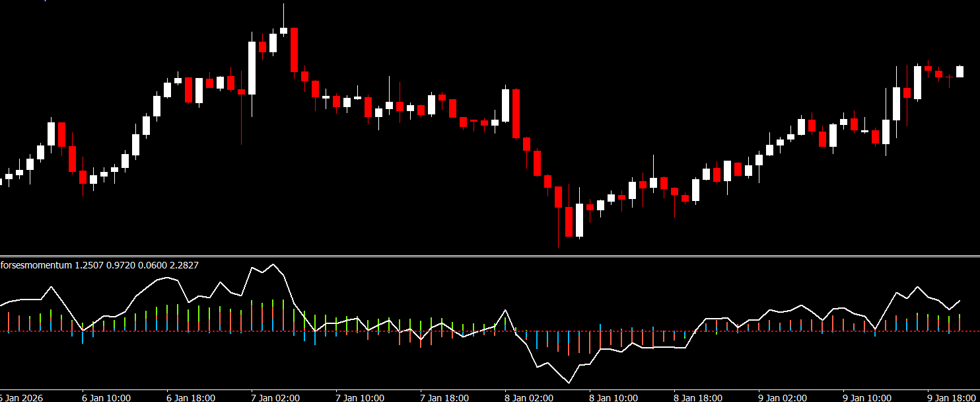Select the "8 Jan 02:00" time marker
The height and width of the screenshot is (402, 980).
(x=530, y=397)
